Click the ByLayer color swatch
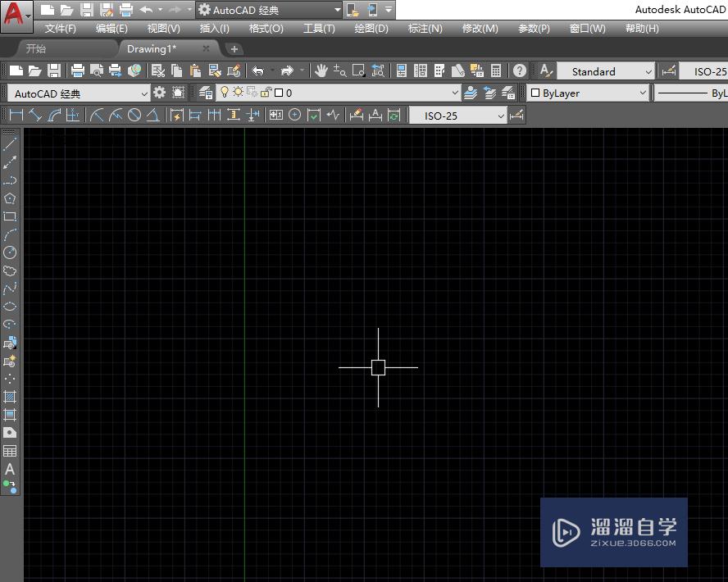Viewport: 728px width, 582px height. coord(534,93)
